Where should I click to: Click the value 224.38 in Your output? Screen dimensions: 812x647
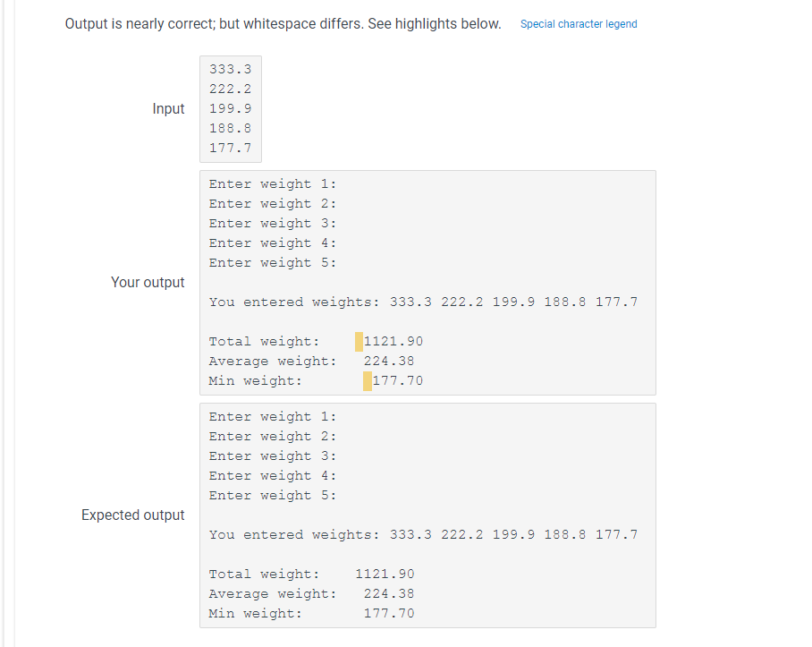(x=388, y=361)
